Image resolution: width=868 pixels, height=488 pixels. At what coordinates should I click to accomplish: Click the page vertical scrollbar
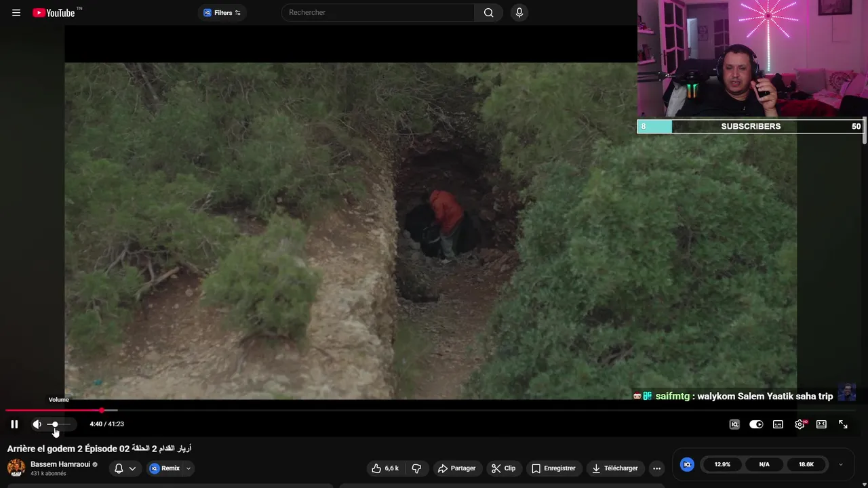pyautogui.click(x=865, y=130)
